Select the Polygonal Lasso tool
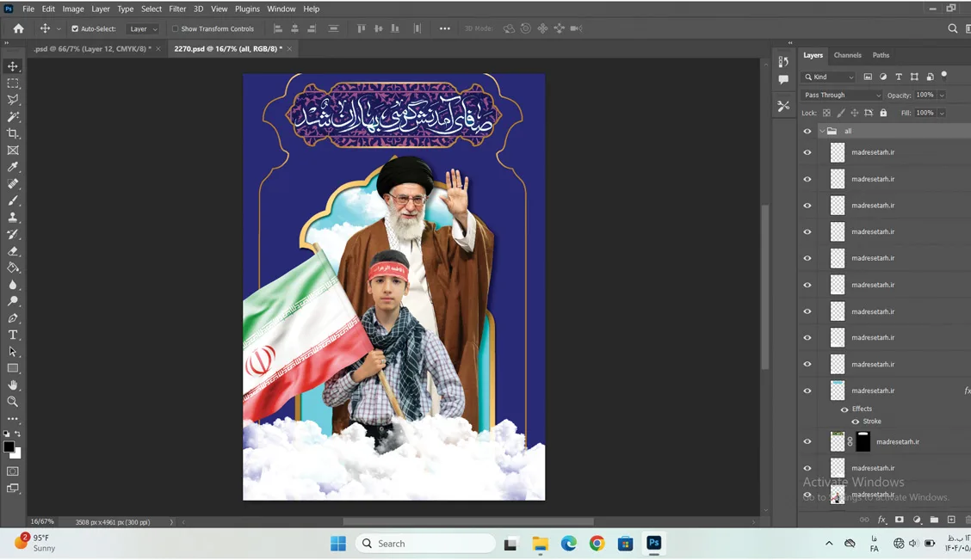The height and width of the screenshot is (560, 971). tap(12, 100)
